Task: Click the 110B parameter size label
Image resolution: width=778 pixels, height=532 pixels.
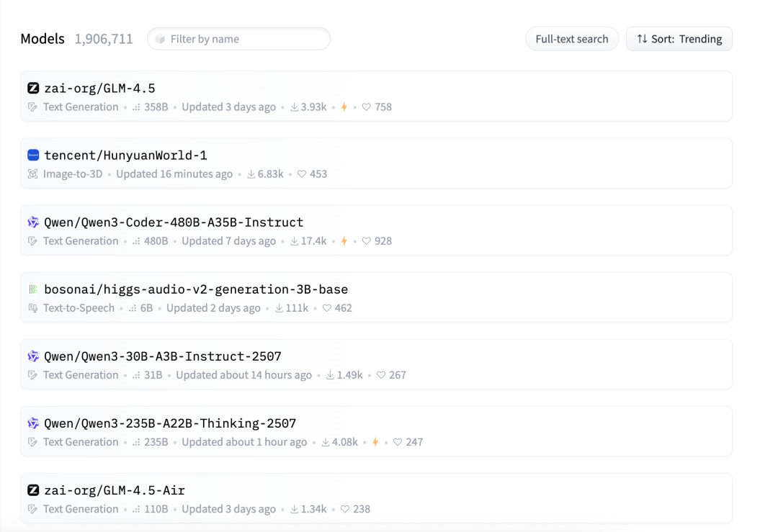Action: pyautogui.click(x=156, y=509)
